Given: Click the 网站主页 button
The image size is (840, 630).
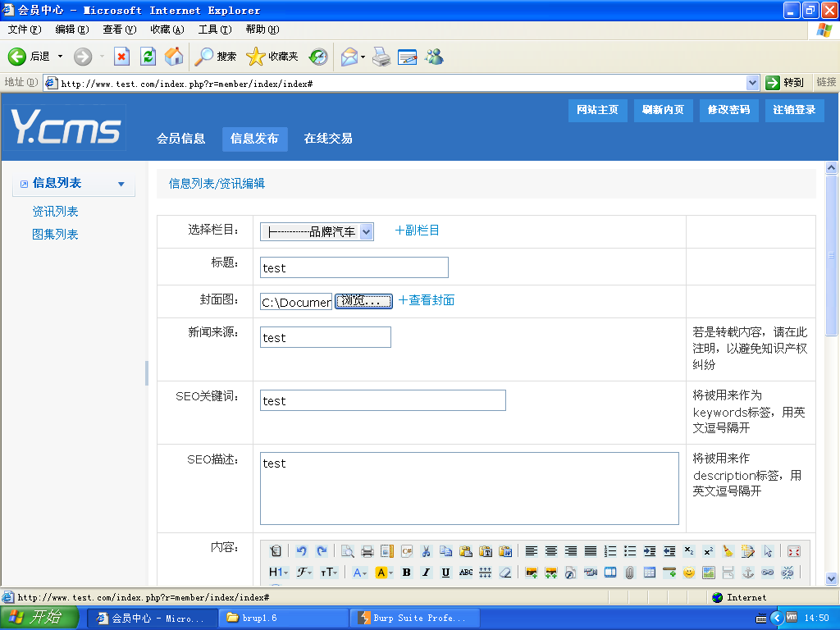Looking at the screenshot, I should pyautogui.click(x=597, y=110).
